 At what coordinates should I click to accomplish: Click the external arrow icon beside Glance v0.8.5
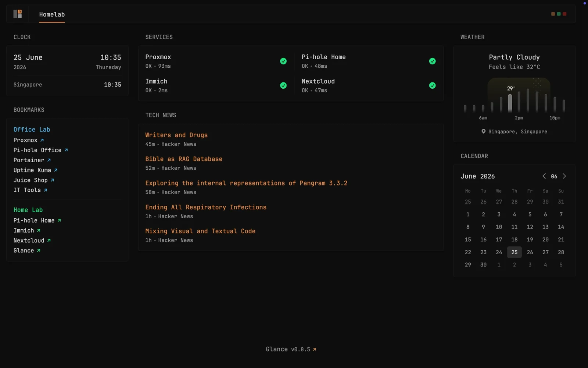point(314,350)
